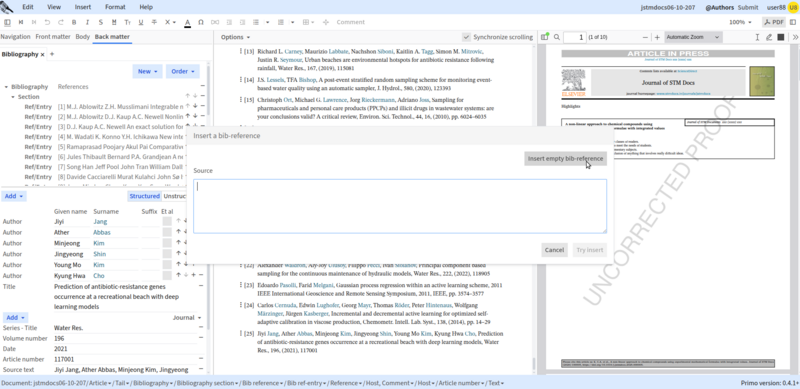Open the Journal type dropdown
This screenshot has height=389, width=800.
point(187,318)
